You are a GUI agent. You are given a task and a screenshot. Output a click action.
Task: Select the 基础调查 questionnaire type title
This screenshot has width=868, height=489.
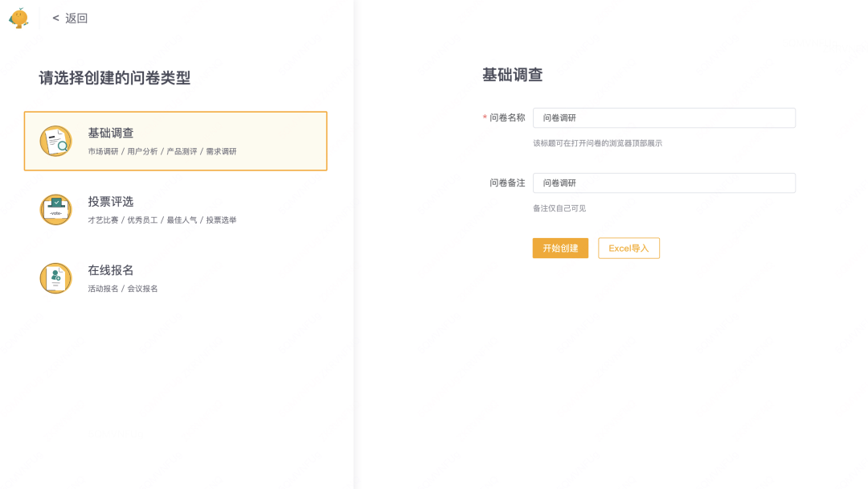111,134
